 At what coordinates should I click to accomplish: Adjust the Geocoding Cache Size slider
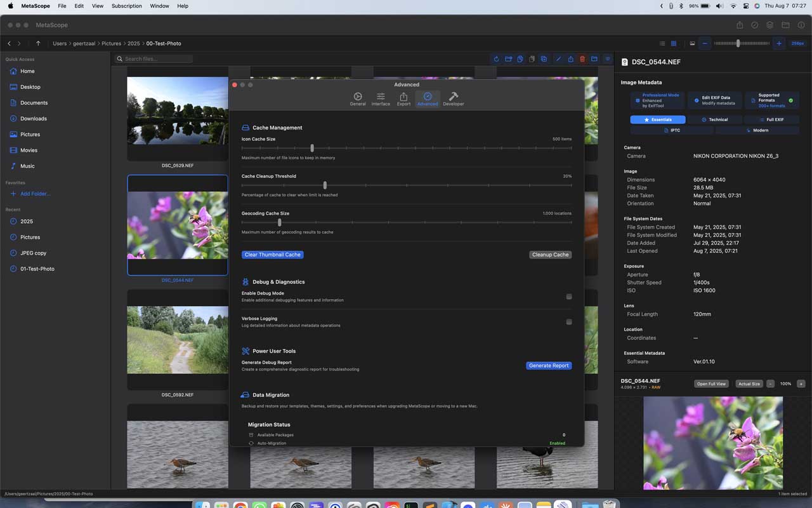pos(407,222)
